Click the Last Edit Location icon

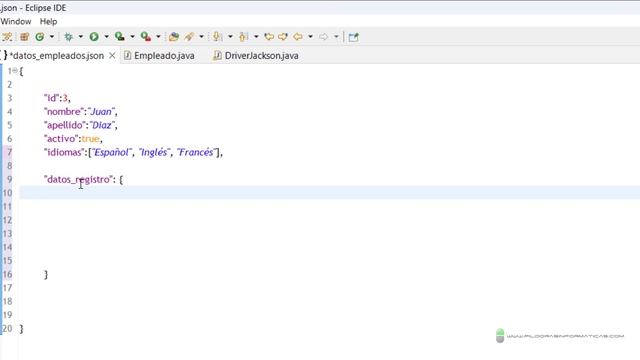click(x=269, y=37)
